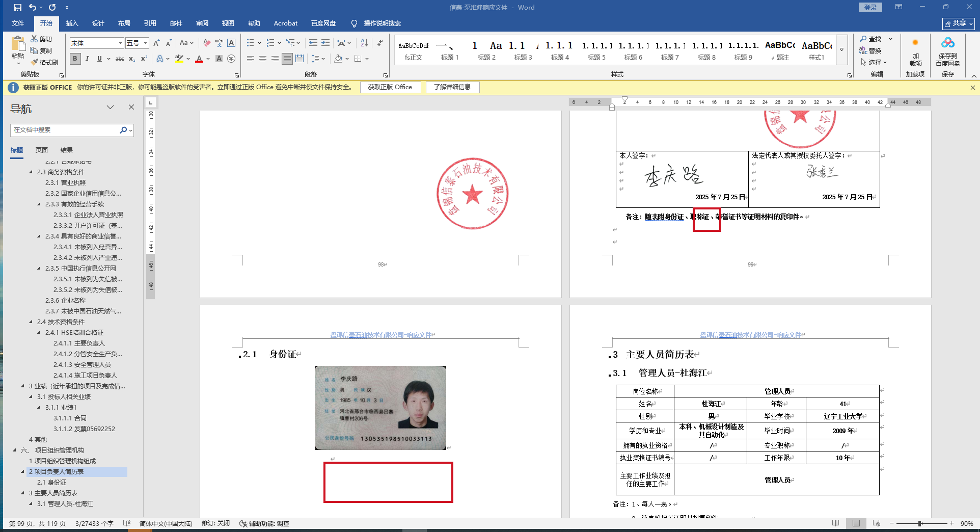Open 查找 find with the magnifier
This screenshot has height=532, width=980.
click(x=870, y=39)
